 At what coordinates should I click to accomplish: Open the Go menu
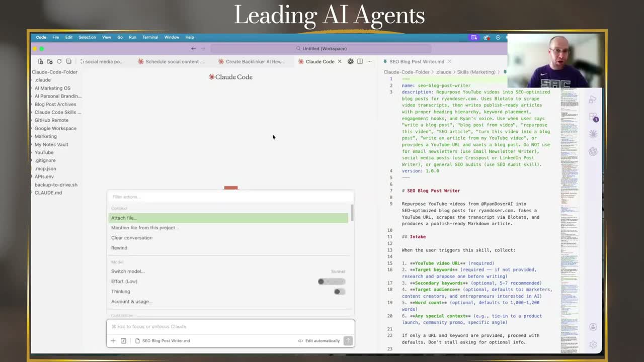tap(120, 37)
